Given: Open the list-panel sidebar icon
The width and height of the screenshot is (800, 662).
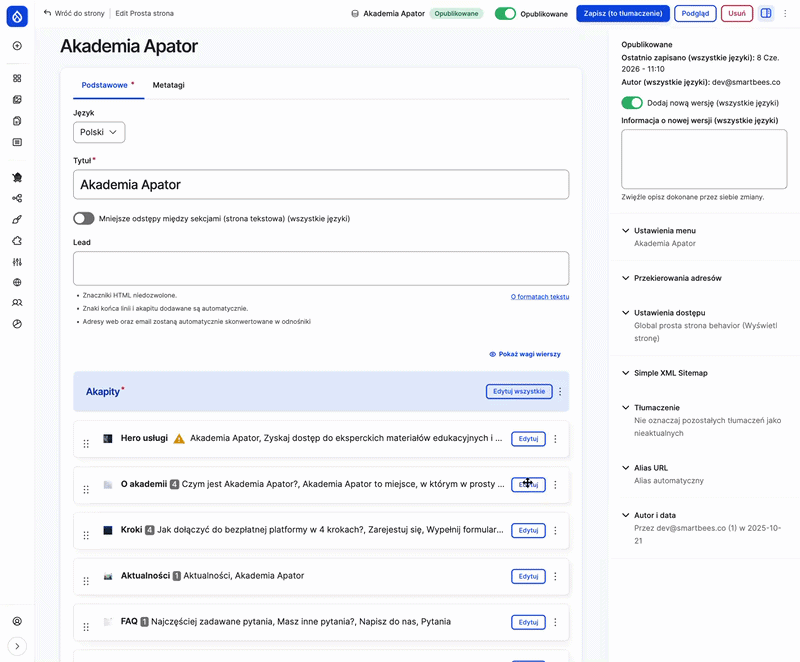Looking at the screenshot, I should point(17,142).
